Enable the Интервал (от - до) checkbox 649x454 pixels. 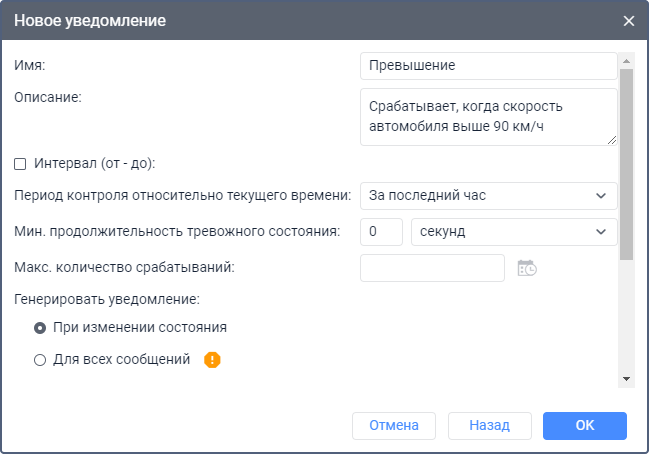coord(20,163)
